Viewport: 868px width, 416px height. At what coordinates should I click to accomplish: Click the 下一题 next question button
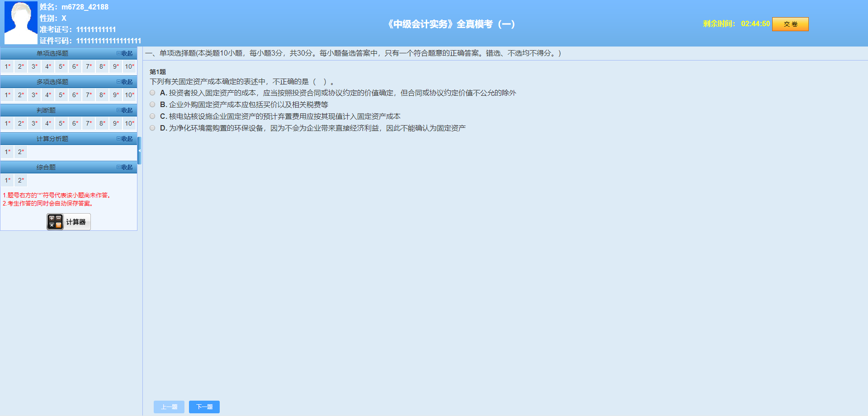(x=204, y=407)
